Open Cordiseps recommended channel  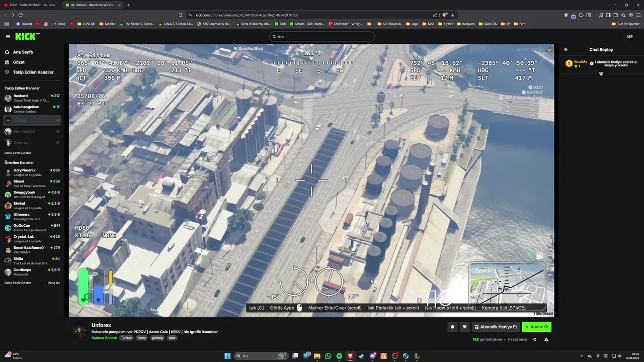pyautogui.click(x=32, y=272)
